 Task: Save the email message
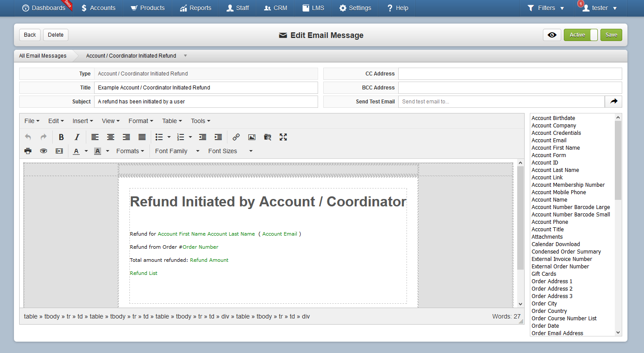(x=611, y=35)
